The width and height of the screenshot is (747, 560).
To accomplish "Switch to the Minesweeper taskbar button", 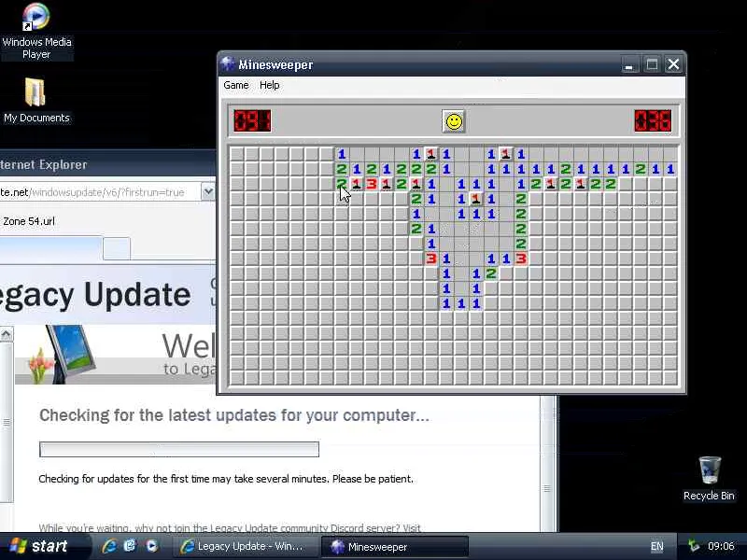I will point(394,547).
